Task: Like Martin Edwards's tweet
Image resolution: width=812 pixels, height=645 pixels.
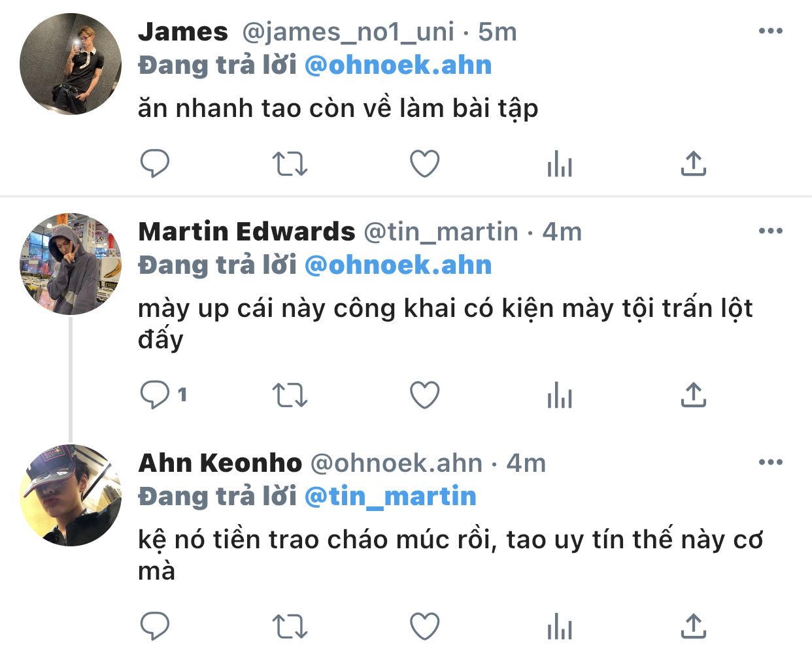Action: 424,395
